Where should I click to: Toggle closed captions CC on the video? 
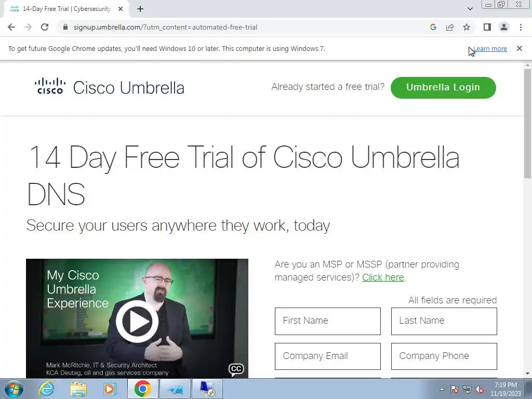click(x=236, y=369)
